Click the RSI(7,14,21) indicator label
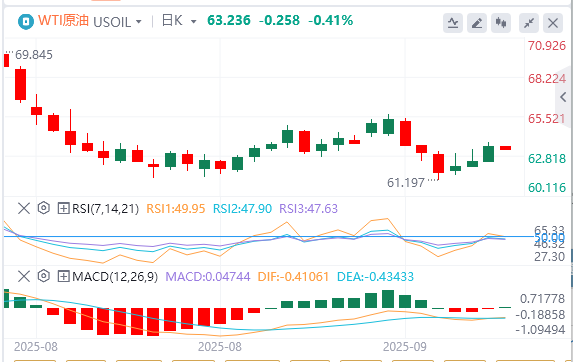573x362 pixels. [106, 209]
